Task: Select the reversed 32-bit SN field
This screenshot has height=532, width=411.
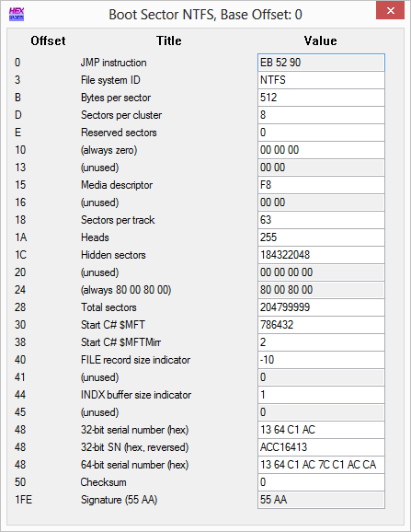Action: (x=321, y=447)
